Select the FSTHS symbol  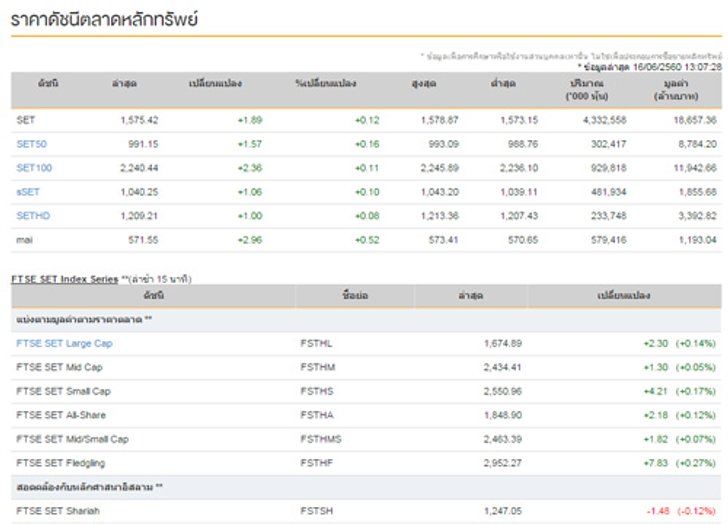point(317,391)
